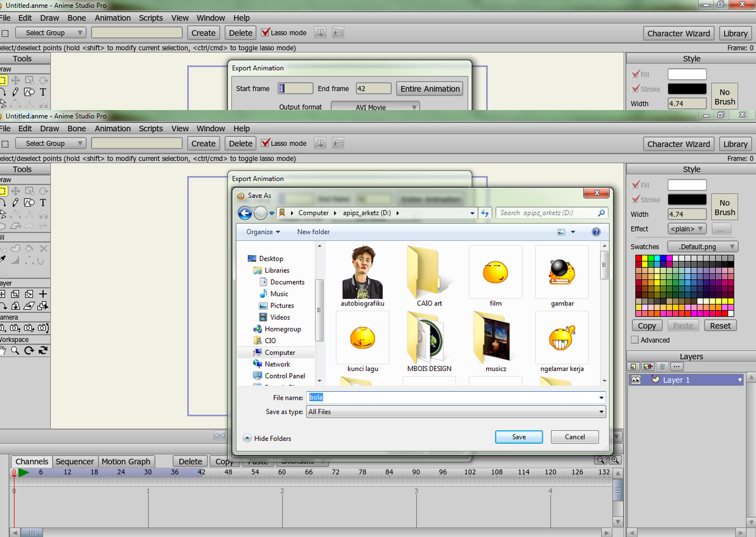Open Select Group dropdown in lower window

[x=51, y=143]
